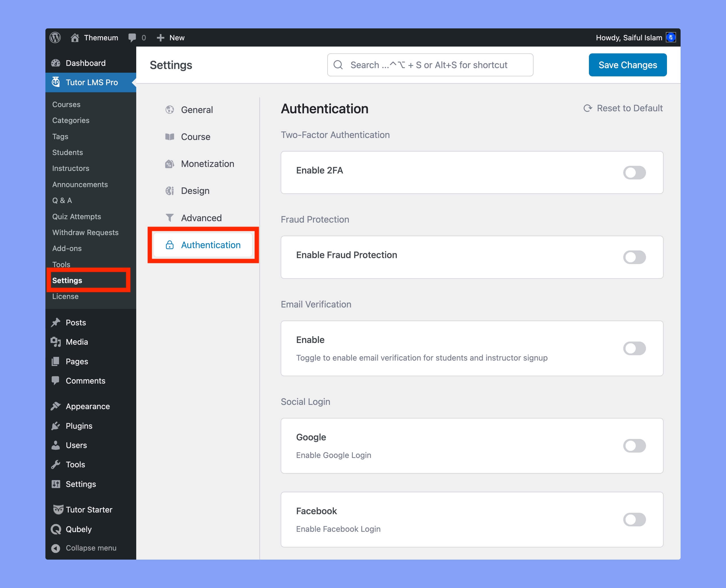Open Tags submenu item
Screen dimensions: 726x588
tap(60, 137)
